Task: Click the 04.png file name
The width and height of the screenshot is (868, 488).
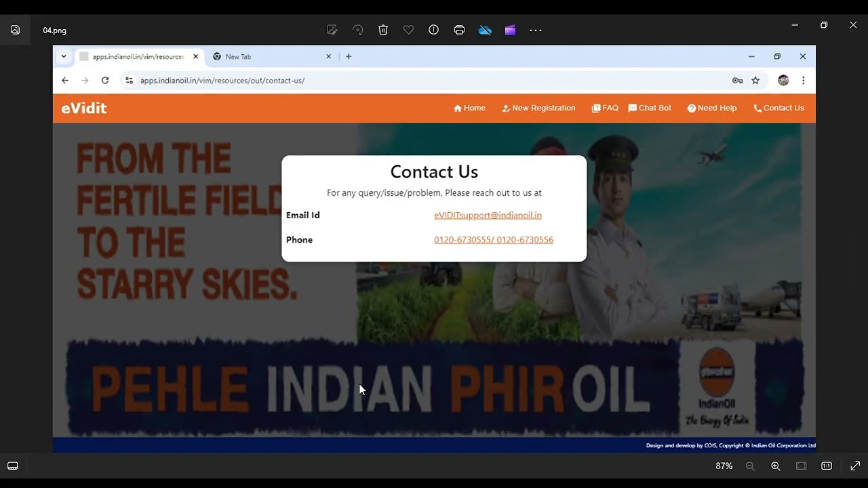Action: [54, 30]
